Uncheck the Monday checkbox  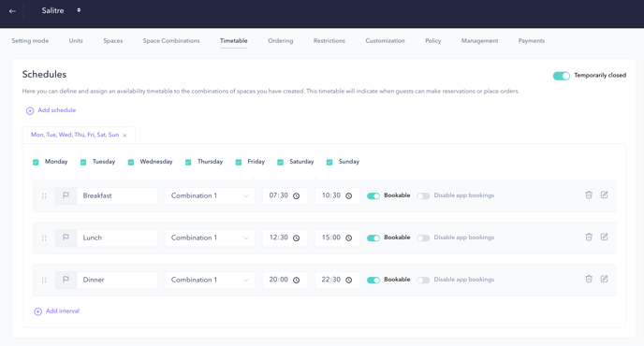pyautogui.click(x=36, y=162)
